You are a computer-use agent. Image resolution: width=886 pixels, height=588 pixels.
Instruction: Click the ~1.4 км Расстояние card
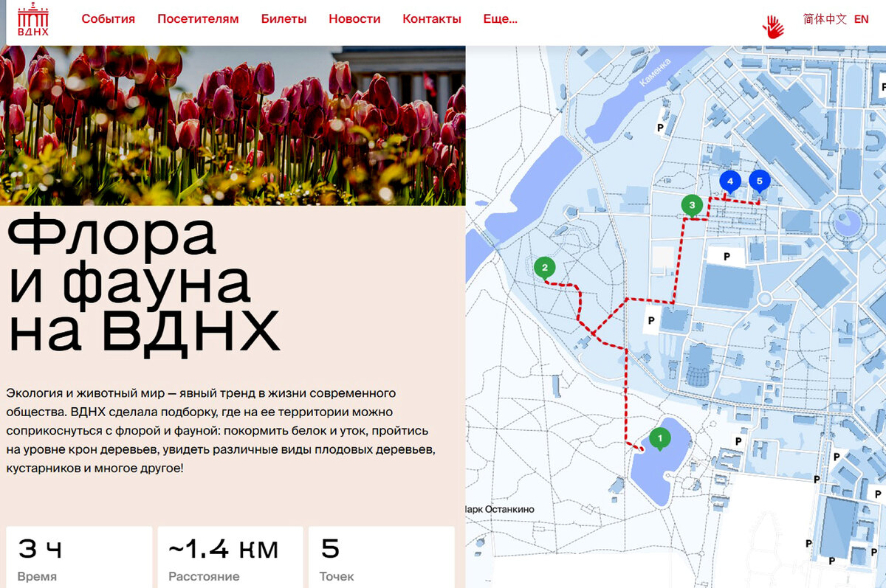(x=230, y=557)
